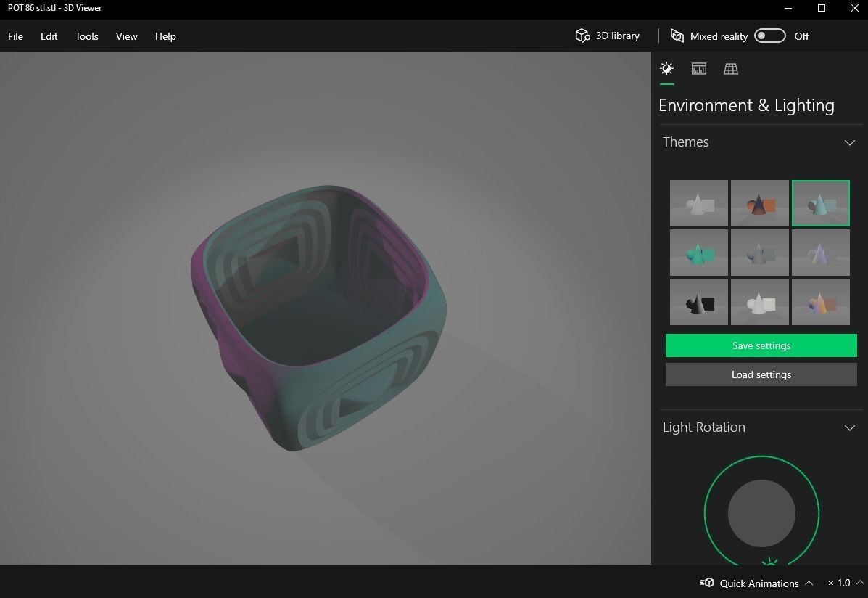Select the dim gray shapes theme thumbnail
The height and width of the screenshot is (598, 868).
click(759, 253)
